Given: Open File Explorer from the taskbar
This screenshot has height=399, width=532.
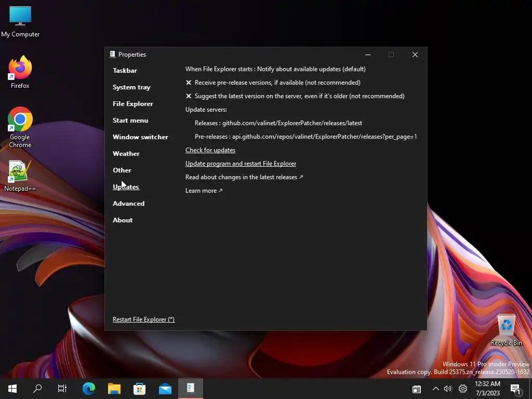Looking at the screenshot, I should [x=114, y=389].
